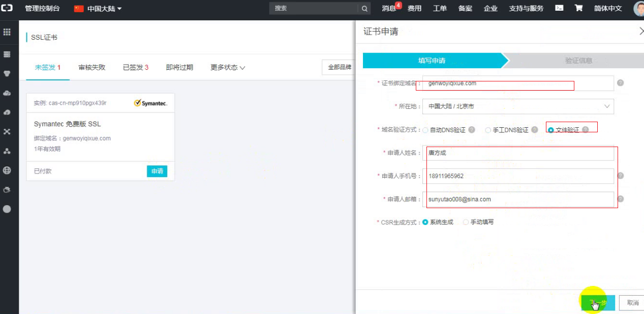
Task: Open the server stack sidebar icon
Action: pos(7,54)
